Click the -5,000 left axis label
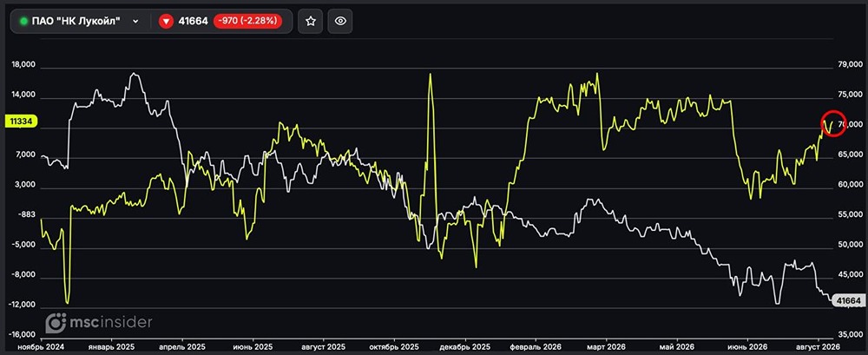Screen dimensions: 868x355 coord(24,245)
